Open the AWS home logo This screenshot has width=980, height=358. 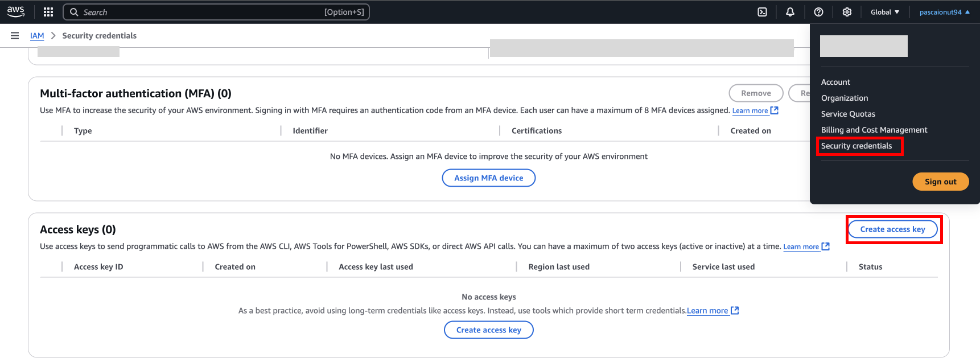(x=16, y=11)
